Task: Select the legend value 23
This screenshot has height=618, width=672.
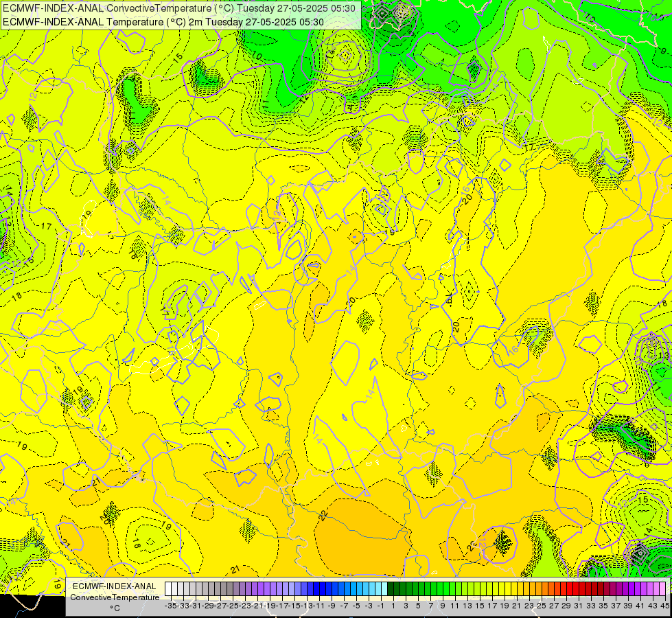Action: tap(529, 606)
